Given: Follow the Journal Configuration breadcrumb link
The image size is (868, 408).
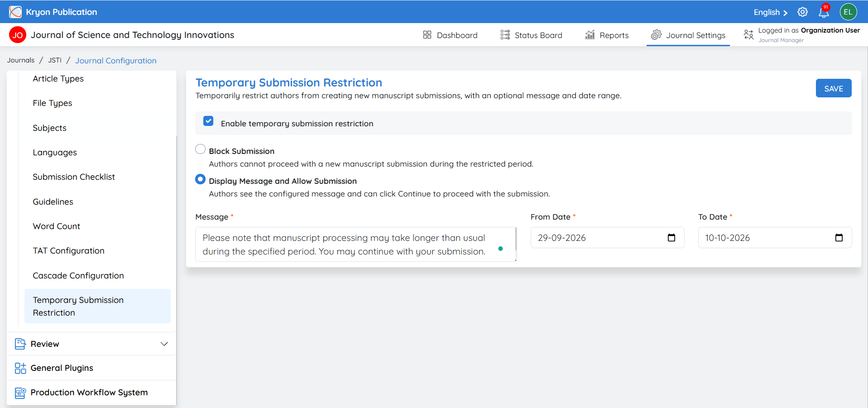Looking at the screenshot, I should pos(116,61).
